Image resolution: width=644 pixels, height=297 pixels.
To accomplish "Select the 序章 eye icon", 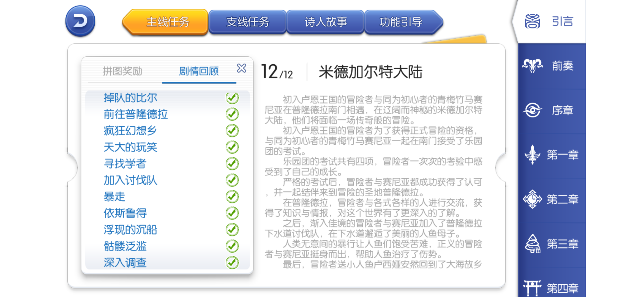I will click(x=532, y=111).
